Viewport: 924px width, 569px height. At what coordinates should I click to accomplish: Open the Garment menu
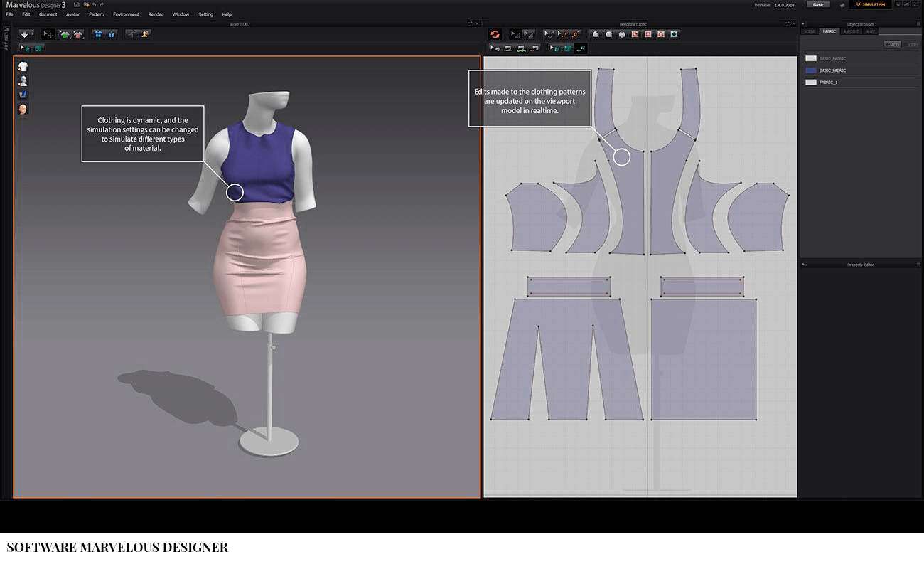coord(48,14)
